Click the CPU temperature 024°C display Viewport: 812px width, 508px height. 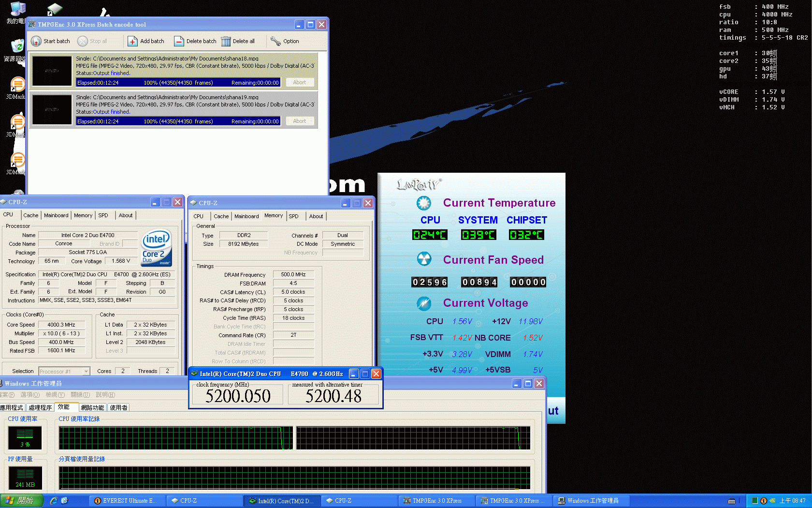point(430,235)
